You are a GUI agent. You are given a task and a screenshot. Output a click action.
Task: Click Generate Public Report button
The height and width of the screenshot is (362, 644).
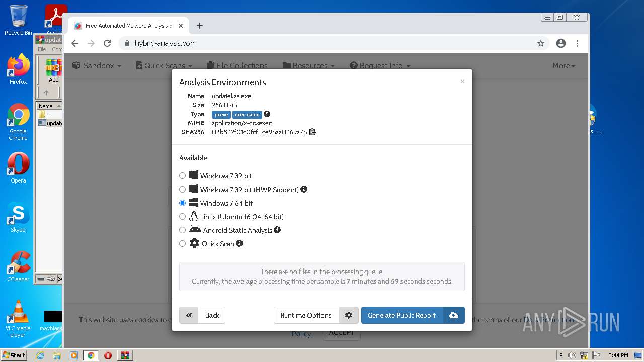click(402, 315)
